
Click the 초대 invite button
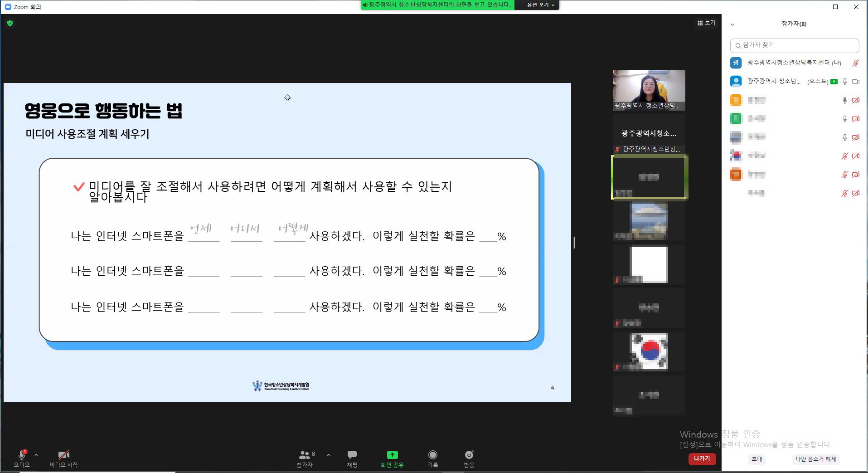[x=756, y=459]
